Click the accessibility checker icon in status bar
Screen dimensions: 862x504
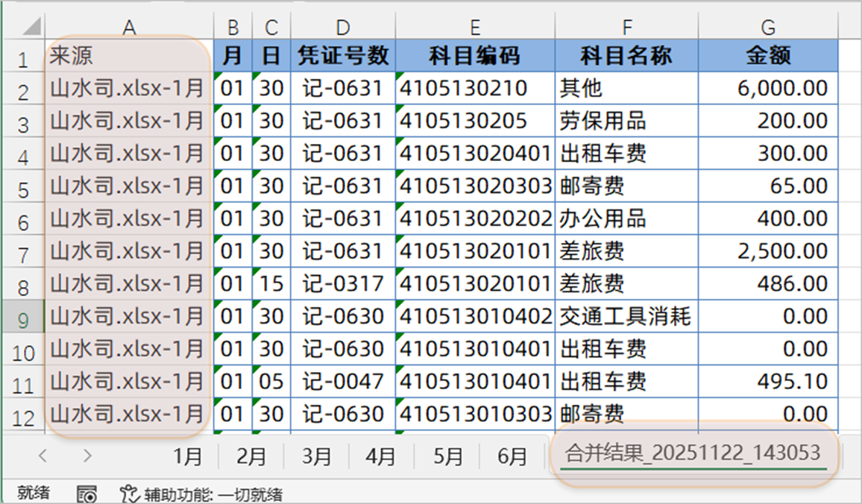point(130,494)
